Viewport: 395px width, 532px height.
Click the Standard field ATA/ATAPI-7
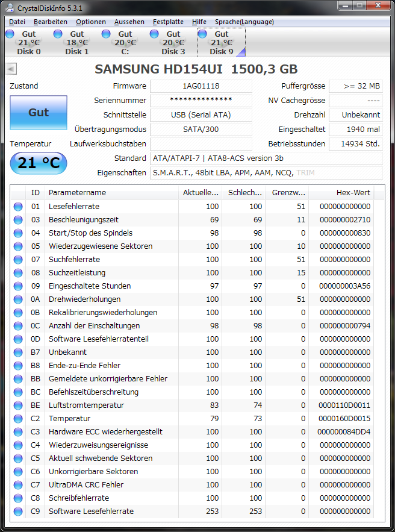[267, 158]
